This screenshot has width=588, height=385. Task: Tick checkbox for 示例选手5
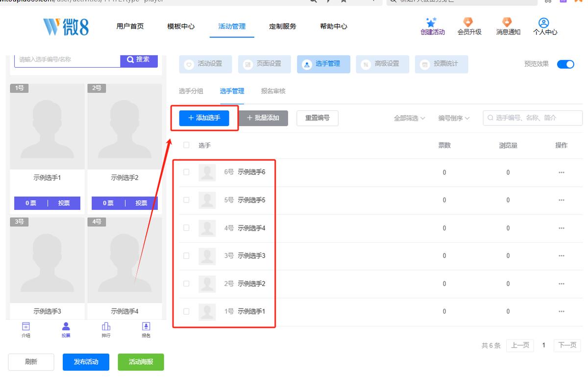(186, 200)
